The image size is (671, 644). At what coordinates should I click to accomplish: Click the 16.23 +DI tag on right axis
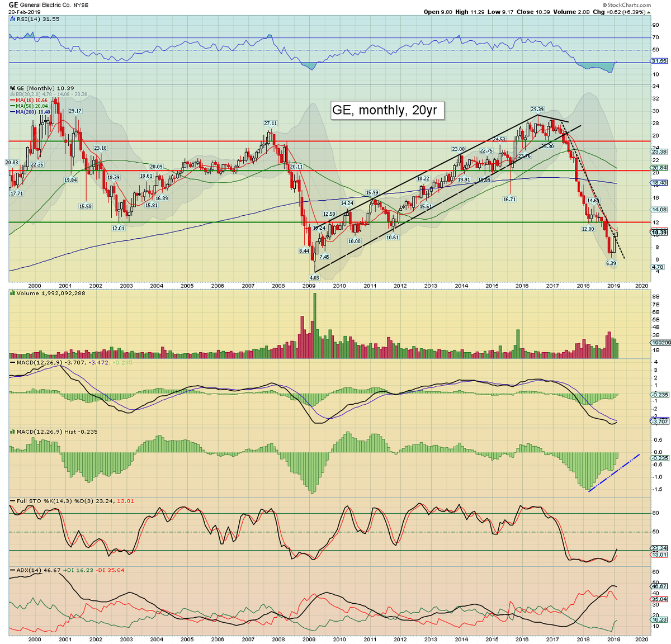(x=660, y=619)
